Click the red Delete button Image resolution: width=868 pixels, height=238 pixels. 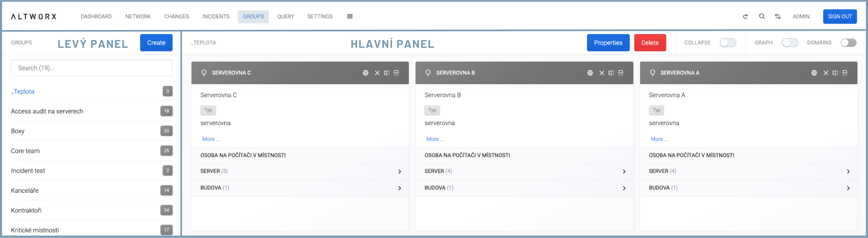[650, 43]
